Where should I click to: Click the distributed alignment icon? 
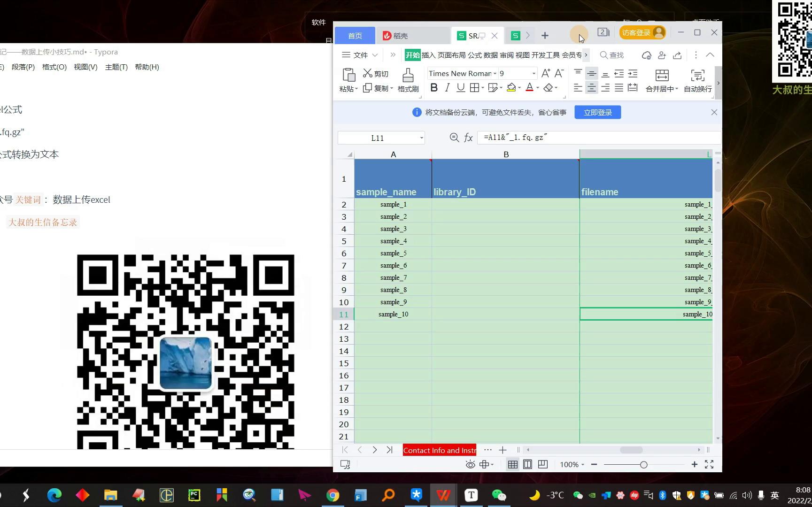pyautogui.click(x=633, y=88)
